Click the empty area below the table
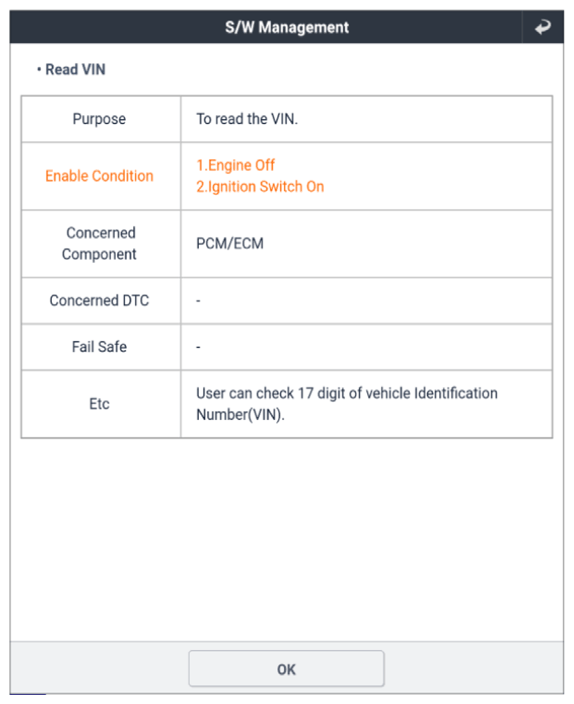This screenshot has height=704, width=574. pyautogui.click(x=287, y=539)
